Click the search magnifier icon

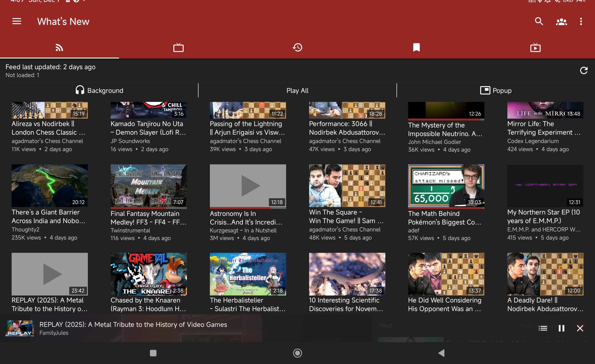coord(539,21)
